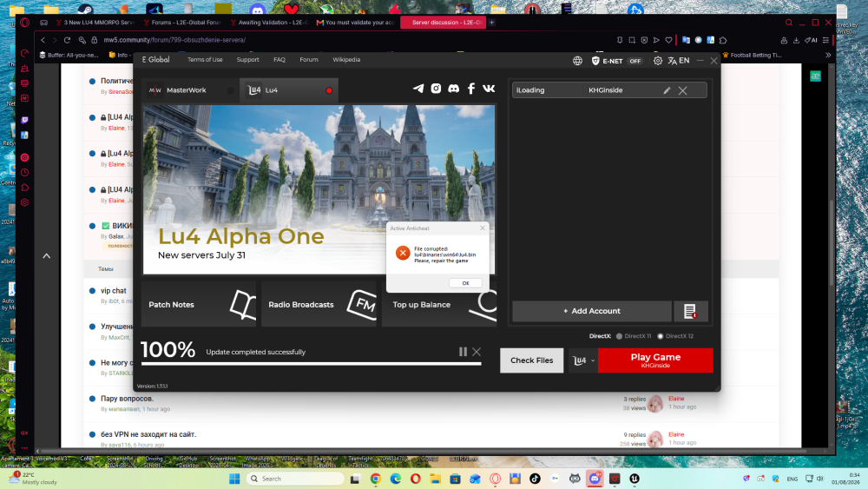This screenshot has height=489, width=868.
Task: Open 'без VPN не заходит на сайт.' topic
Action: 148,435
